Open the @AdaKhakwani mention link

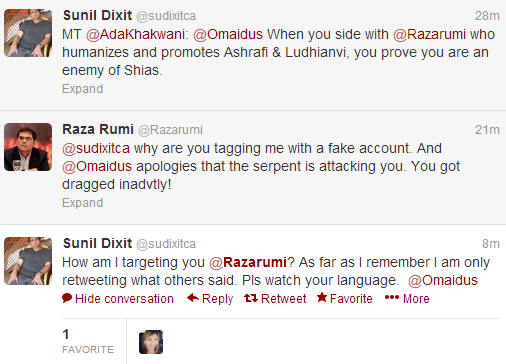(x=135, y=34)
